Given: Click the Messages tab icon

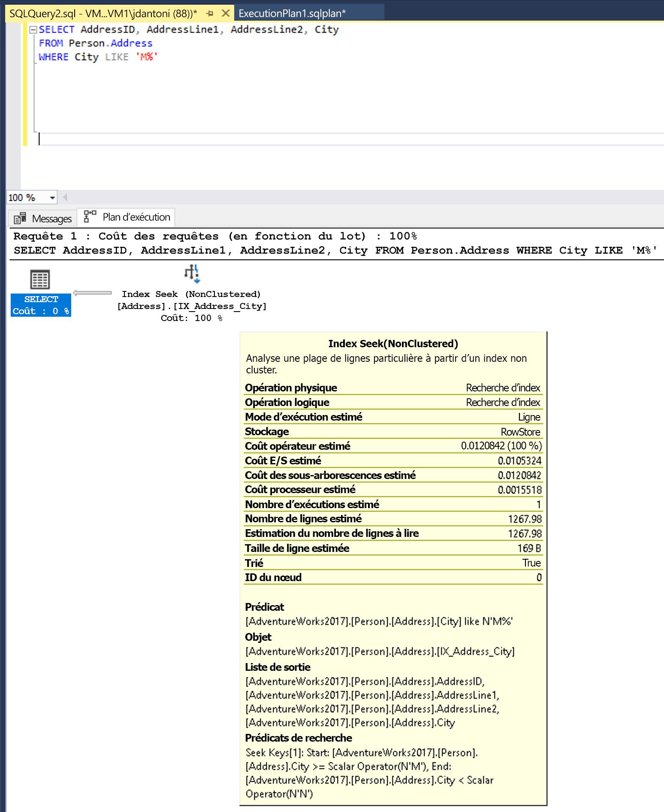Looking at the screenshot, I should (20, 218).
